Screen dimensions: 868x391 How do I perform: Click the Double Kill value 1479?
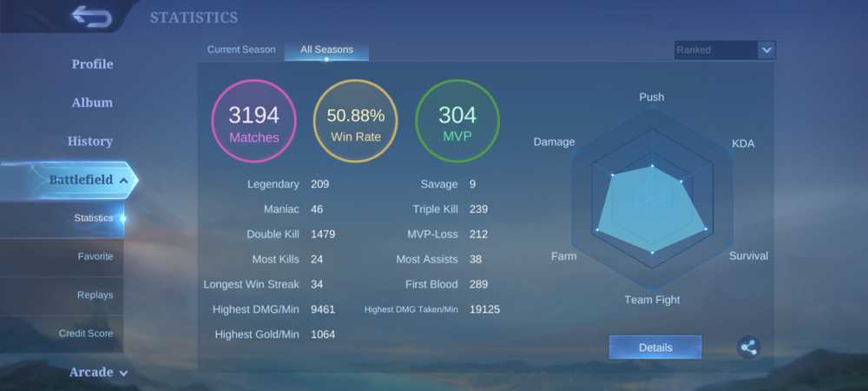click(323, 235)
